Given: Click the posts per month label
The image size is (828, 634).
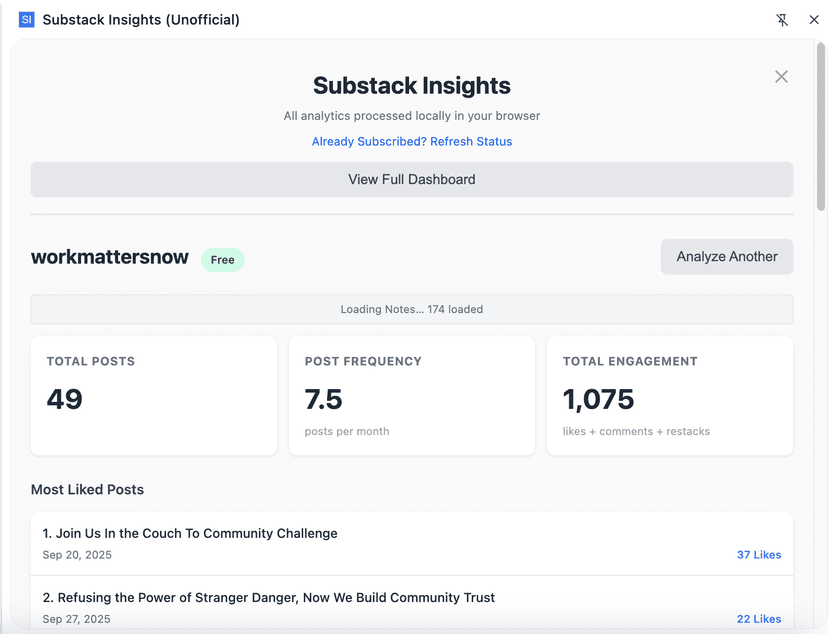Looking at the screenshot, I should click(345, 431).
